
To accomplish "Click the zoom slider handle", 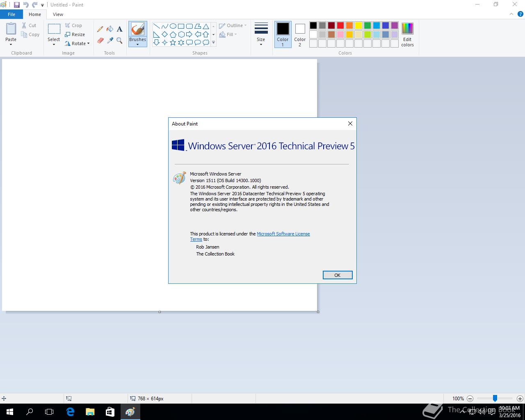I will click(495, 398).
